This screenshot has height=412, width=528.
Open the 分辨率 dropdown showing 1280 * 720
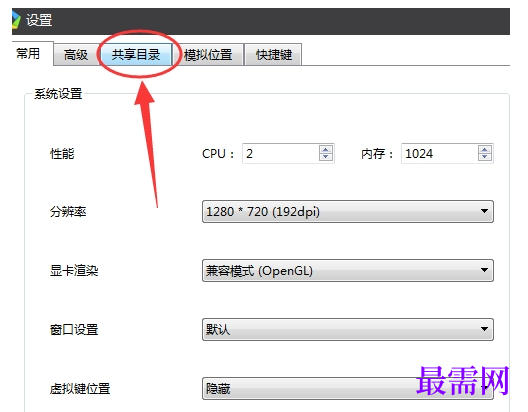(x=348, y=211)
